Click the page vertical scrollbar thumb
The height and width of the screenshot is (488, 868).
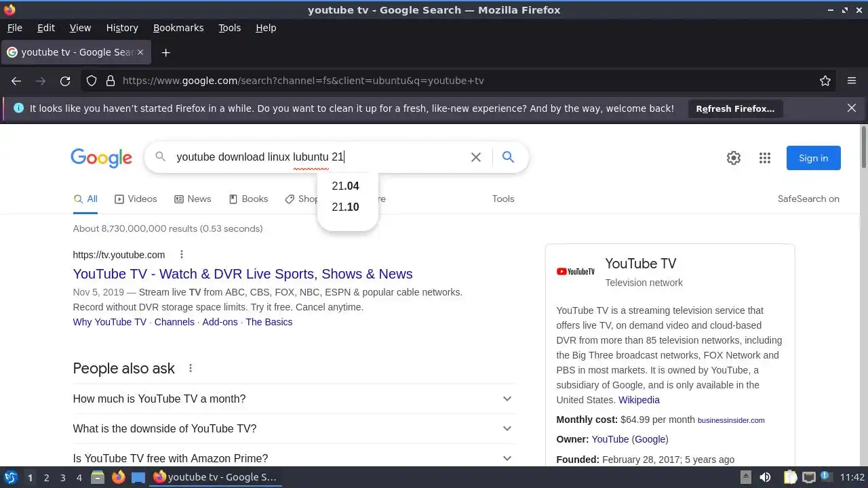(863, 147)
